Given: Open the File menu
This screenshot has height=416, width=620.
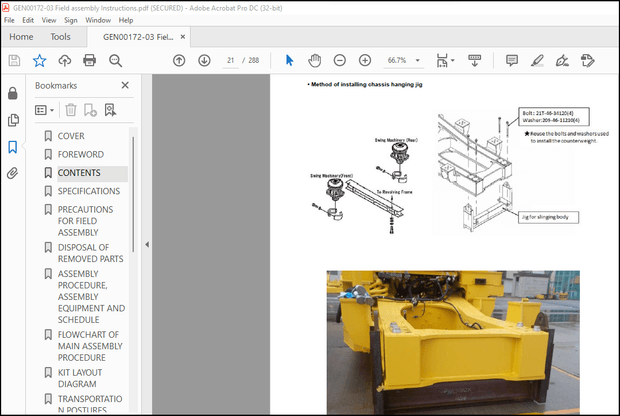Looking at the screenshot, I should tap(9, 20).
